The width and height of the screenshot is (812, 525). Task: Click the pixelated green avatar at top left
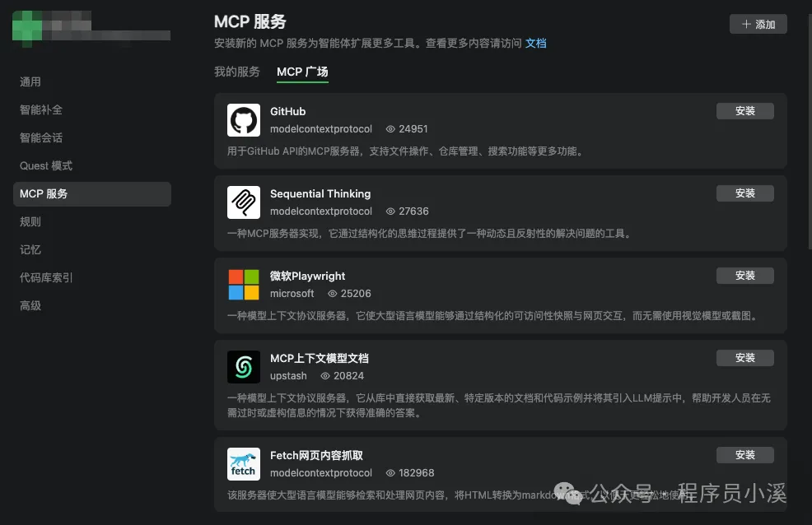27,27
